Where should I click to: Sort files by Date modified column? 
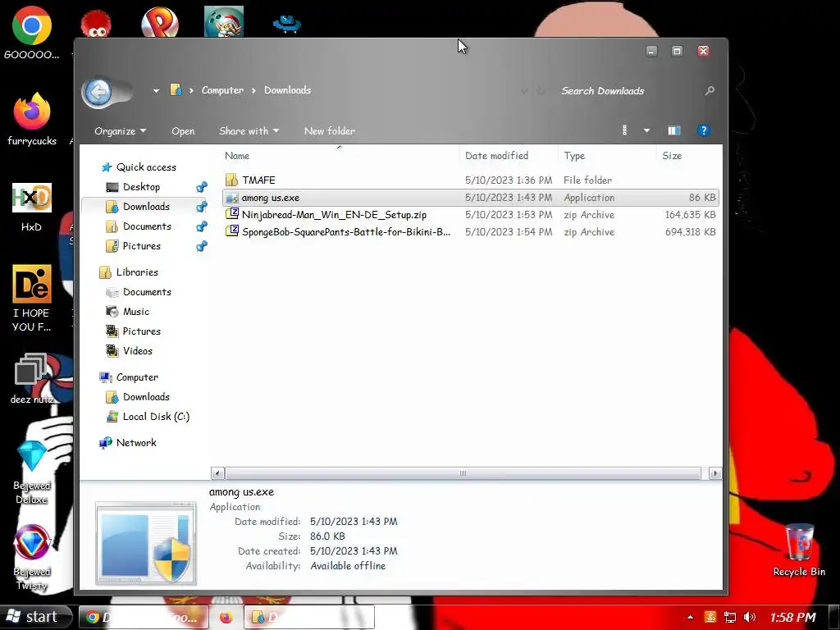tap(496, 156)
